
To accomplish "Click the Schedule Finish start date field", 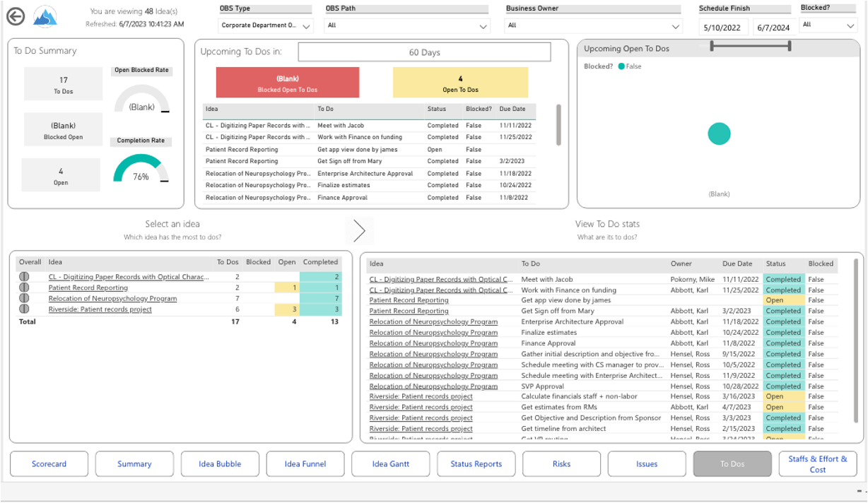I will coord(722,28).
